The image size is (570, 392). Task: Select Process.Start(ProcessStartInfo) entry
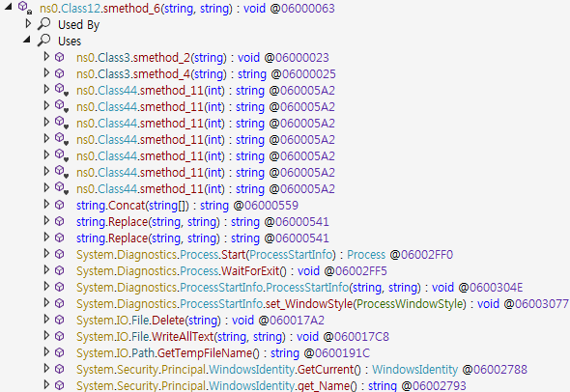[x=265, y=255]
